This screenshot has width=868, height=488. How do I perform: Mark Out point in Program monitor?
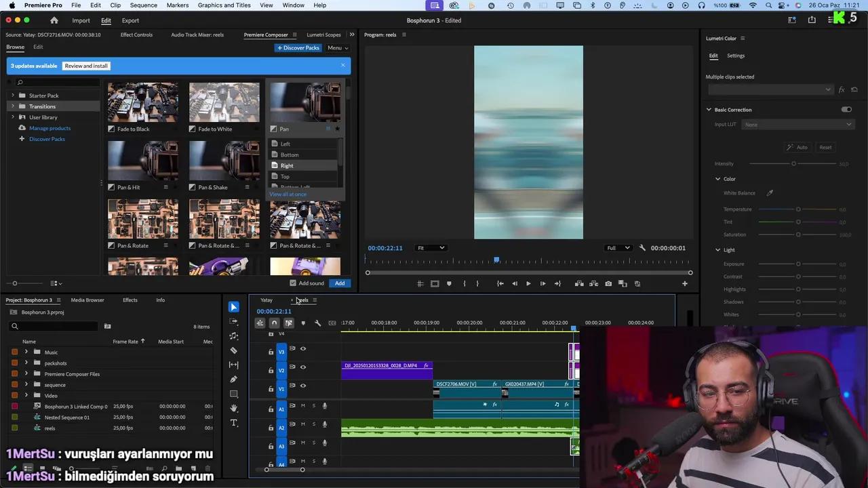477,284
